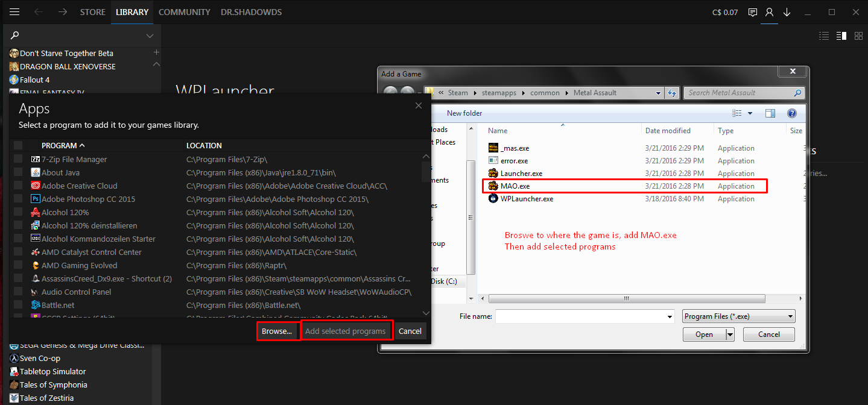Screen dimensions: 868x405
Task: Go to the STORE tab
Action: [x=93, y=12]
